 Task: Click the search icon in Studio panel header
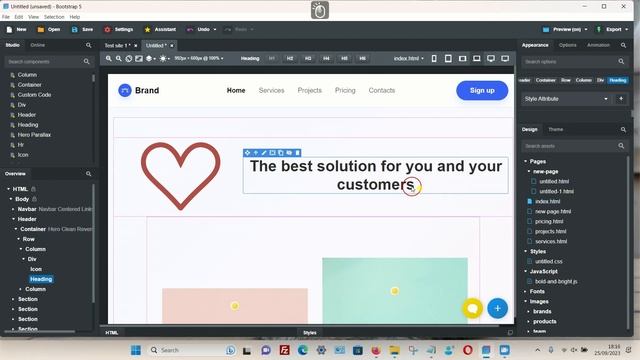coord(89,45)
